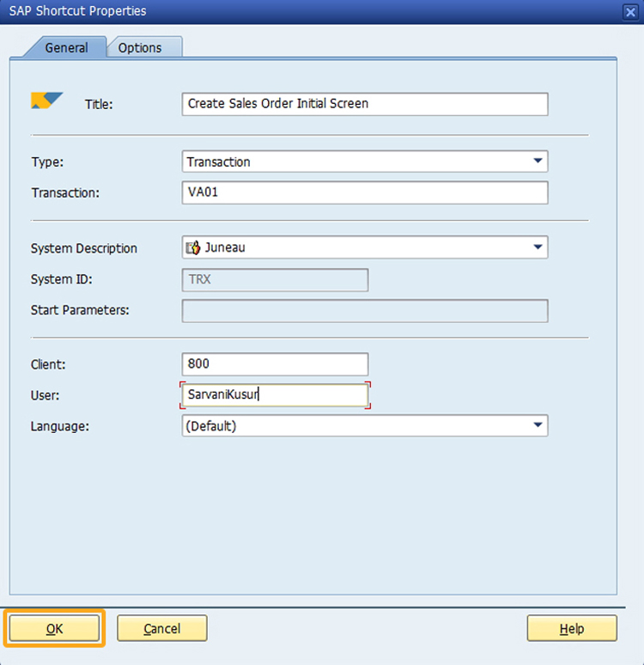Click the Juneau system icon
Image resolution: width=644 pixels, height=665 pixels.
click(x=194, y=248)
